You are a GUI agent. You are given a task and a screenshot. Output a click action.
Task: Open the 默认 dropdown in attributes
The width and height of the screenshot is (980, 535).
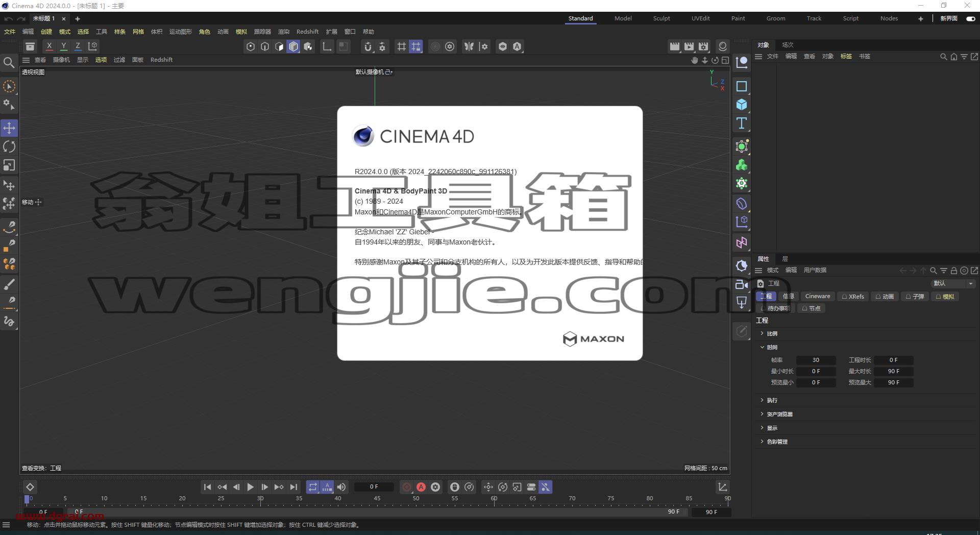point(953,283)
